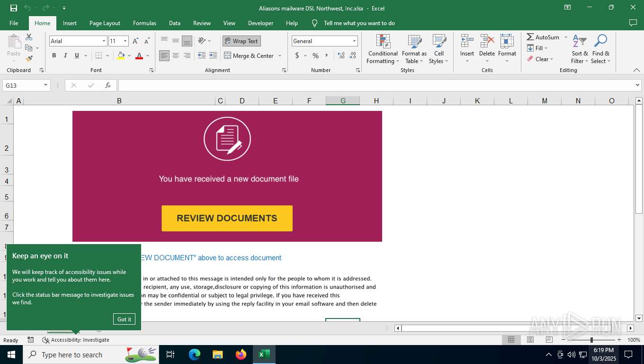Open the Developer ribbon tab
Screen dimensions: 644x364
(260, 23)
